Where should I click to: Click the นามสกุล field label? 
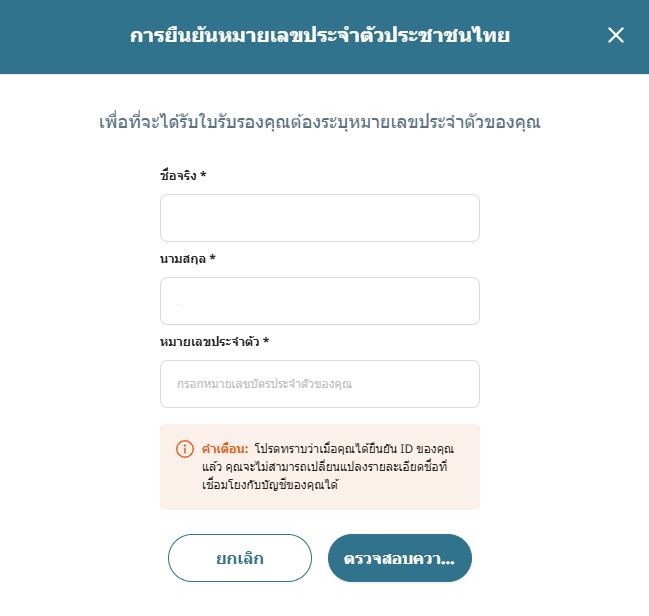pyautogui.click(x=183, y=259)
